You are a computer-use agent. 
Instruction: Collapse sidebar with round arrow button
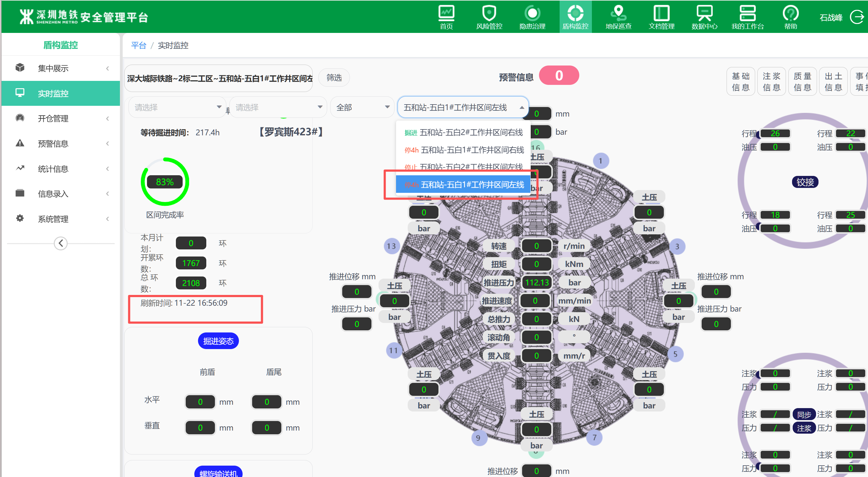click(x=61, y=243)
